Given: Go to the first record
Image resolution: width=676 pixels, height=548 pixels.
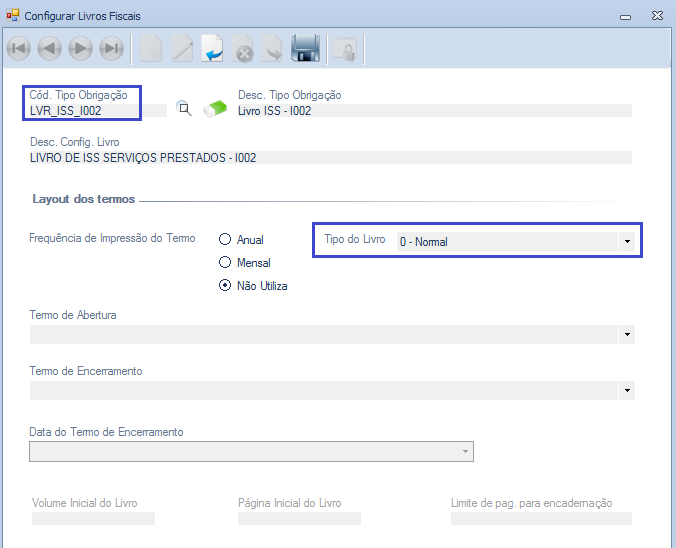Looking at the screenshot, I should (x=19, y=48).
